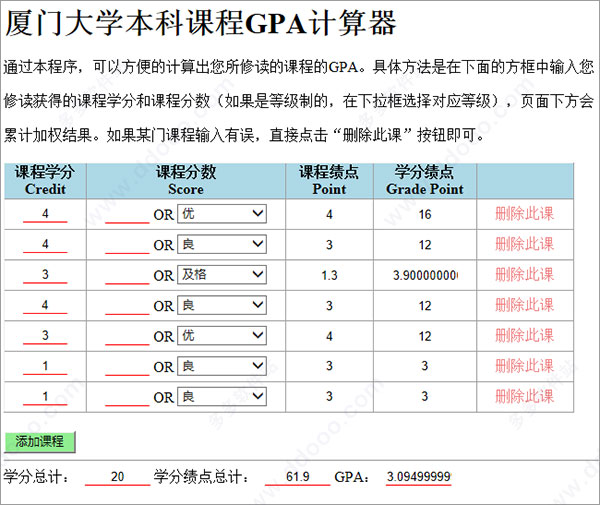The image size is (600, 505).
Task: Click the score input in second row
Action: point(127,246)
